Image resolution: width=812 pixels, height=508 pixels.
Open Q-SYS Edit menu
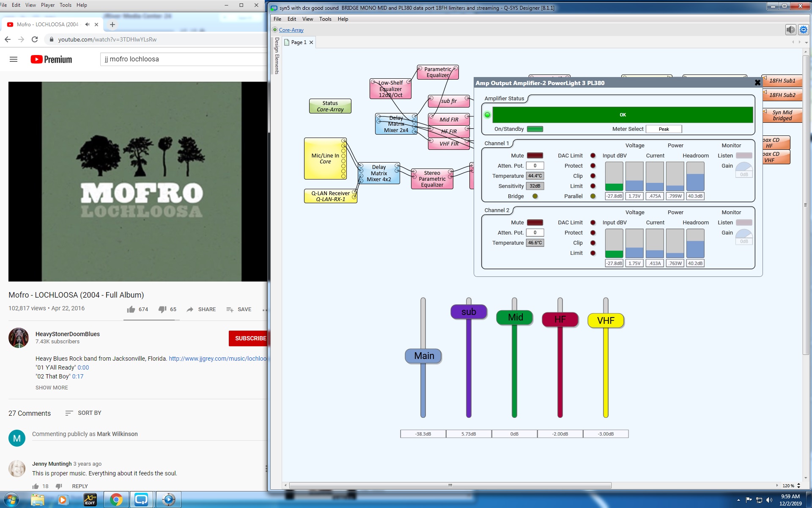(x=292, y=19)
